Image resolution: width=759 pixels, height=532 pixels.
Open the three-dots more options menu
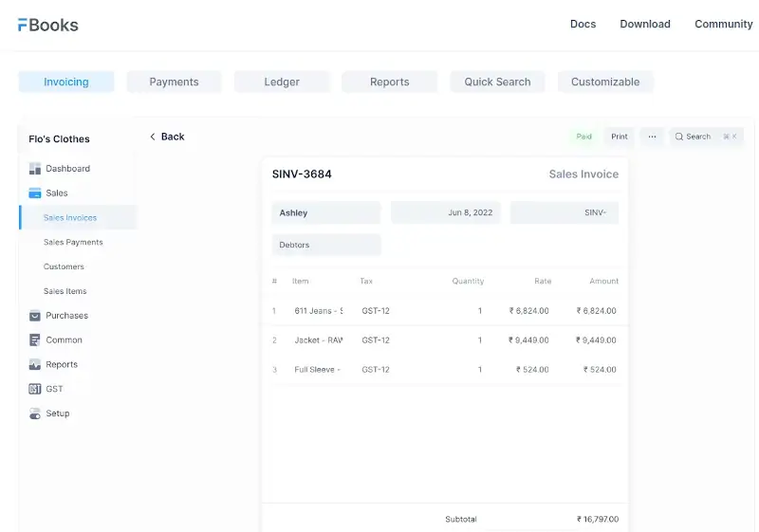[x=652, y=137]
